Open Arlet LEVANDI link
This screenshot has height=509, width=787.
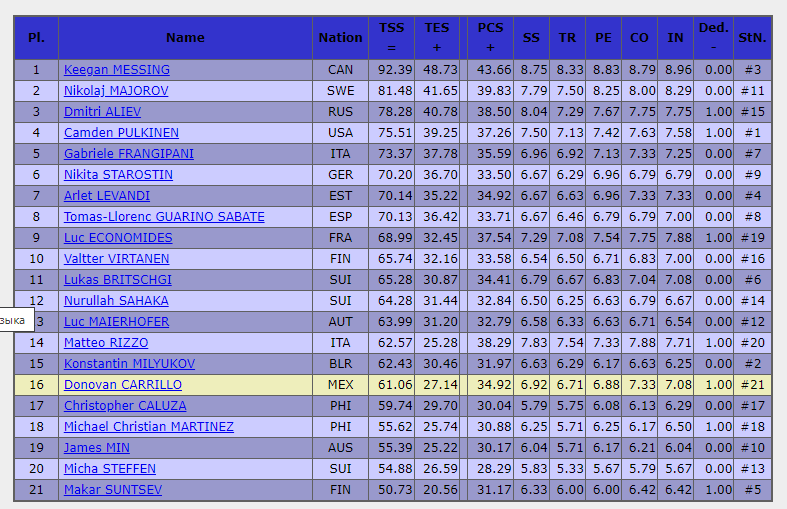(107, 196)
